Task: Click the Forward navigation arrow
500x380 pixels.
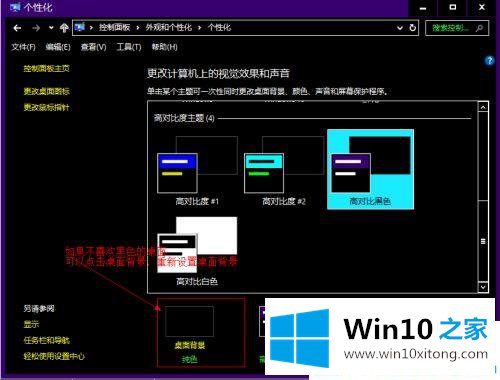Action: [x=36, y=28]
